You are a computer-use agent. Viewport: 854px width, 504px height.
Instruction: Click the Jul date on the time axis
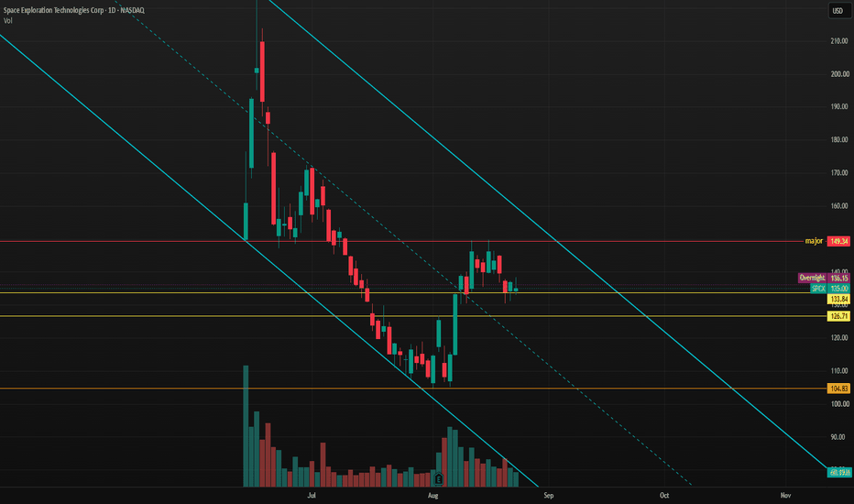[311, 495]
